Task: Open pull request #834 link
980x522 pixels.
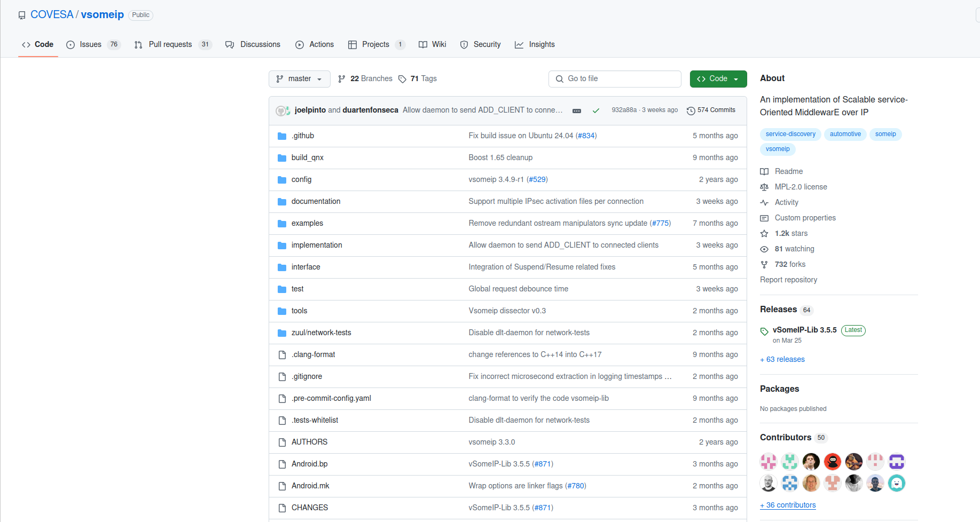Action: (x=586, y=136)
